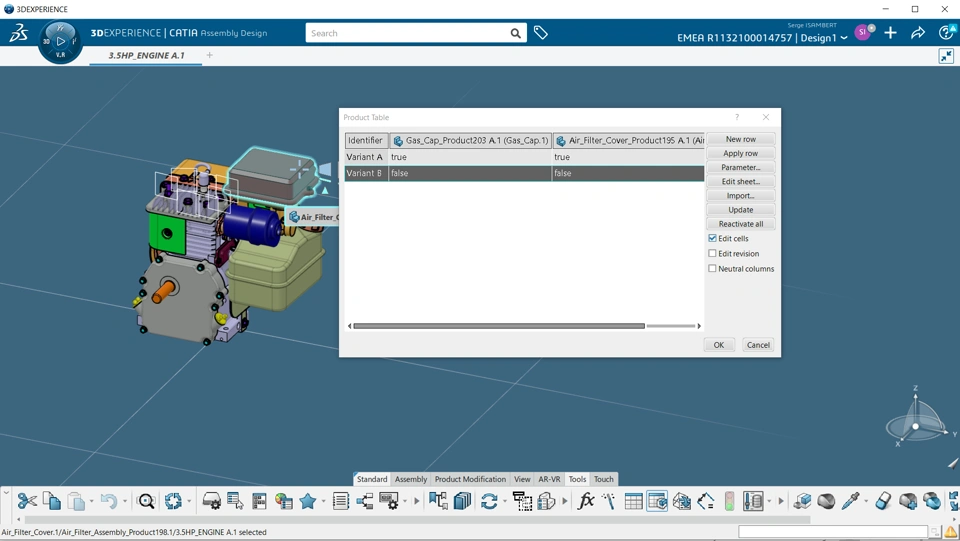Click the Copy icon in the toolbar

[x=52, y=501]
